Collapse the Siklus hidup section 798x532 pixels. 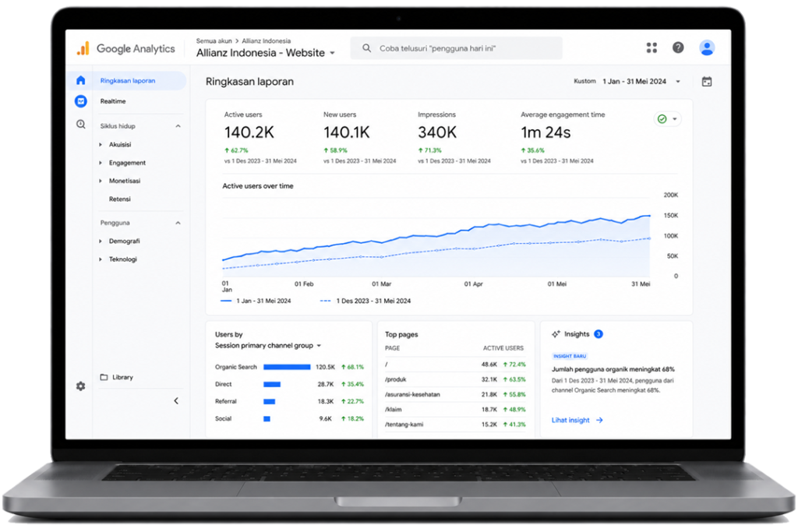pyautogui.click(x=178, y=126)
